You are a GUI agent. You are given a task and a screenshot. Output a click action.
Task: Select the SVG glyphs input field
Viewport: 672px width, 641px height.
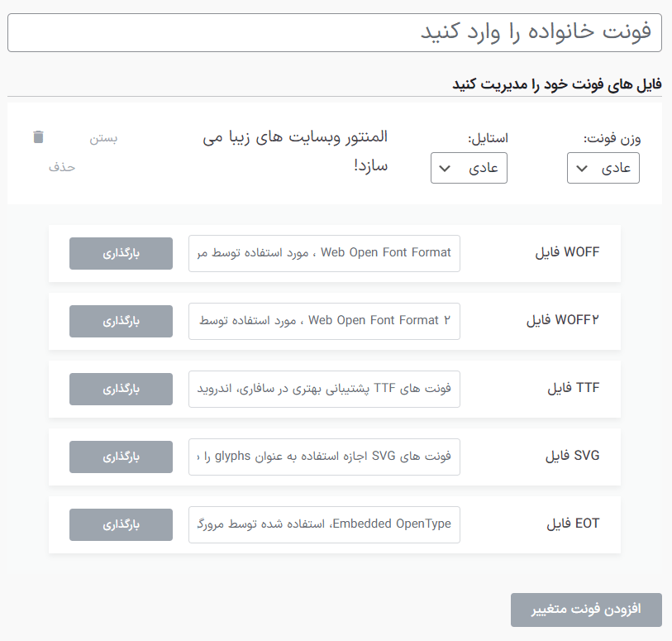[324, 457]
